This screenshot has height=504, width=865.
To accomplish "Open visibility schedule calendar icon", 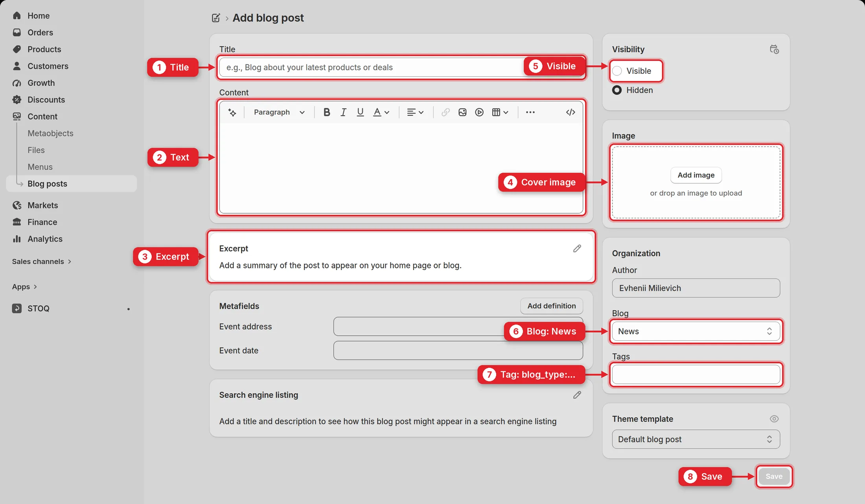I will pos(774,49).
